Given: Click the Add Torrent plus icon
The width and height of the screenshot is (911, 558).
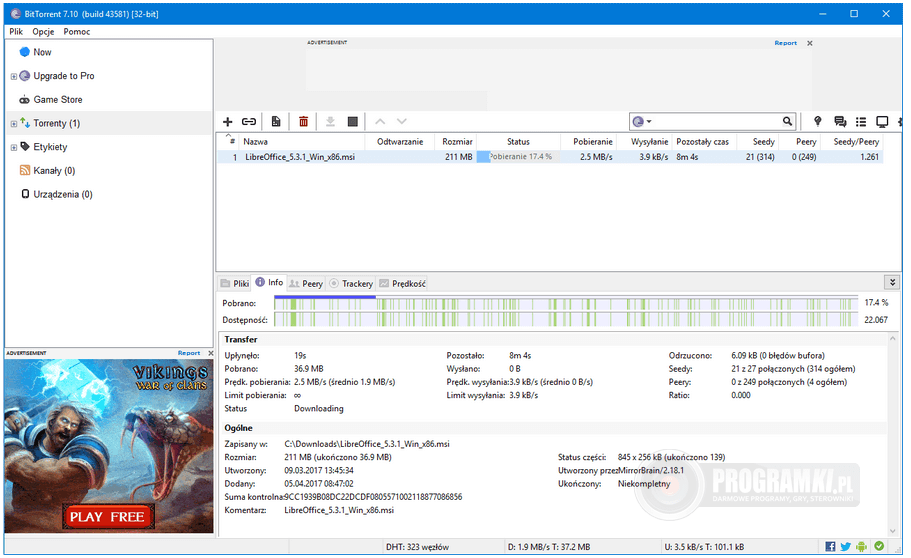Looking at the screenshot, I should tap(228, 121).
